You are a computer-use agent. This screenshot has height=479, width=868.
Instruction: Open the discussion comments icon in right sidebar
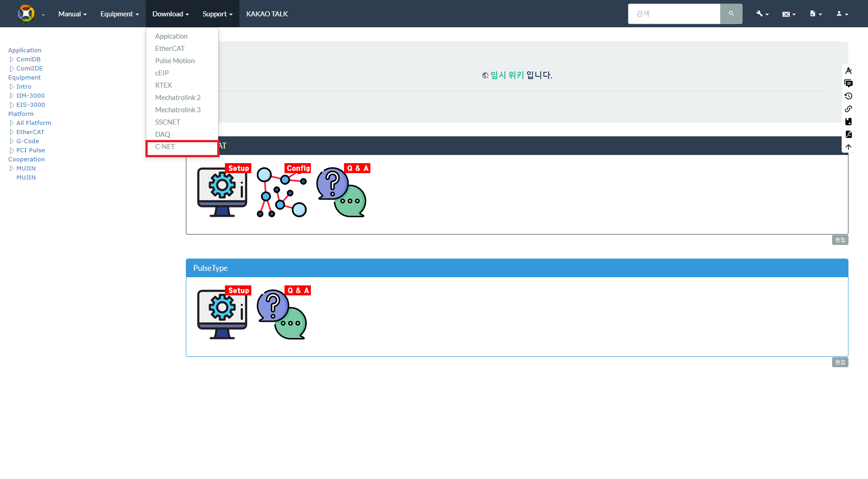[848, 84]
